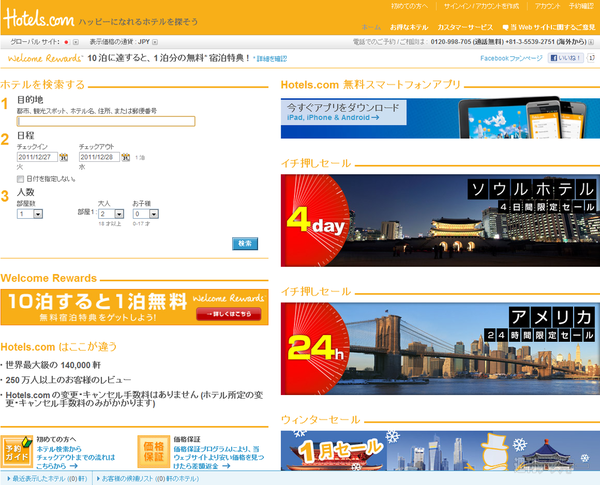Open サインイン/アカウントを作成 link
Viewport: 600px width, 485px height.
pyautogui.click(x=481, y=6)
